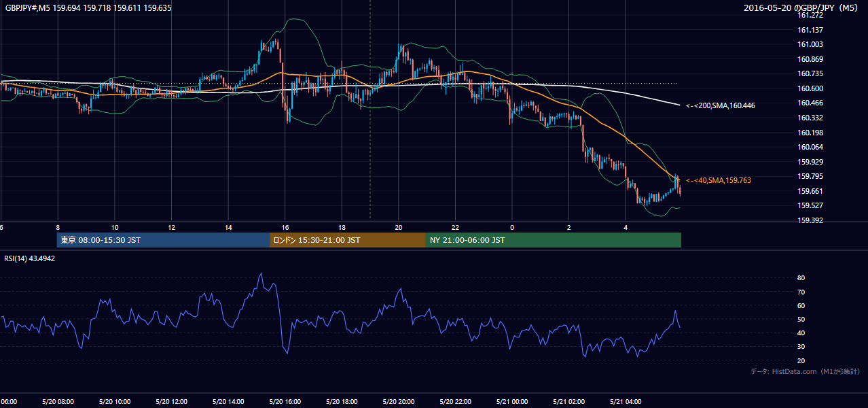The image size is (868, 408).
Task: Click the <-<200,SMA,160.446 label
Action: (x=721, y=105)
